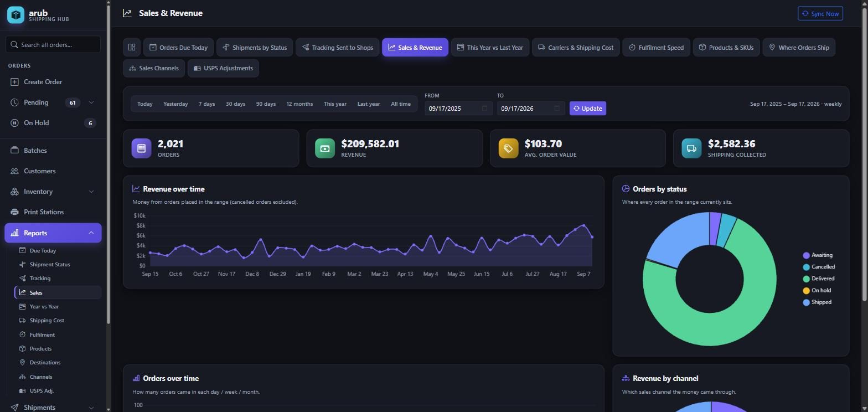Viewport: 868px width, 412px height.
Task: Open the From date calendar picker
Action: coord(484,109)
